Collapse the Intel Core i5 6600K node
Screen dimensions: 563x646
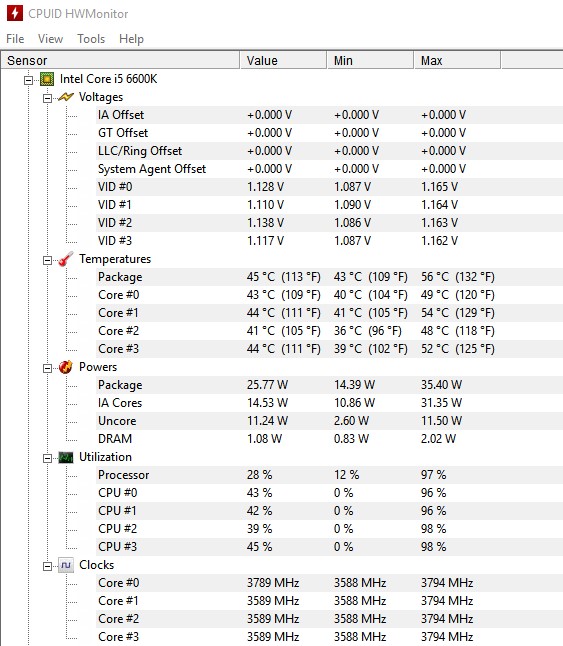point(28,80)
